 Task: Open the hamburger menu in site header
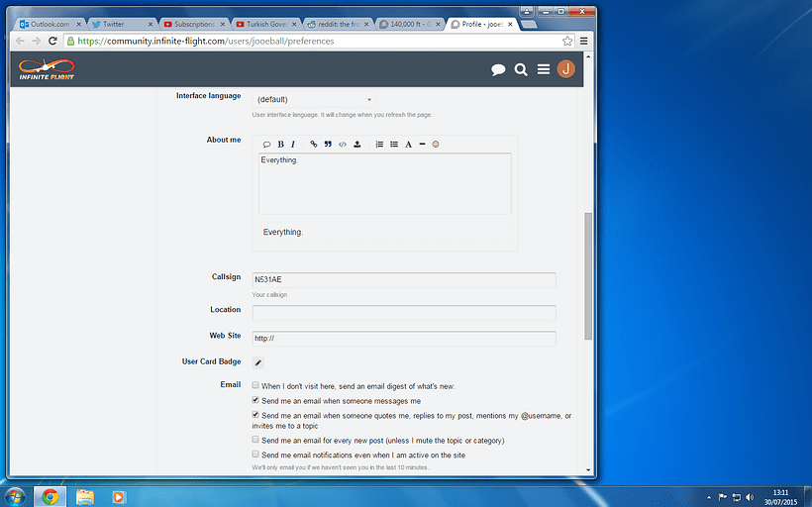pyautogui.click(x=544, y=69)
